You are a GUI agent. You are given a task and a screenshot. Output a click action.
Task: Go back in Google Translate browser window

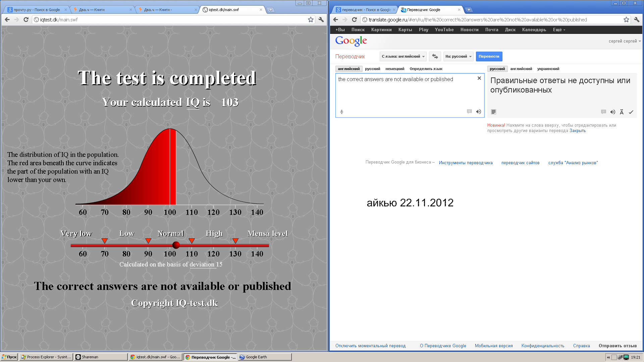pos(335,20)
